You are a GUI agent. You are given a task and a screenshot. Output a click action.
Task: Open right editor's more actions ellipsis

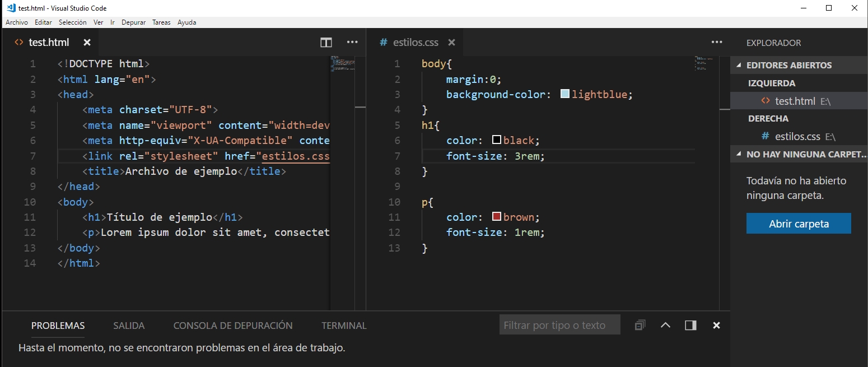(716, 42)
